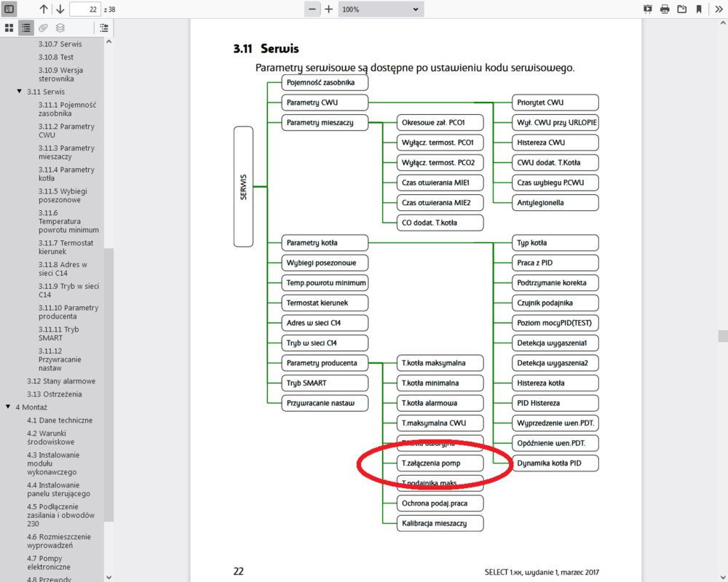This screenshot has width=728, height=582.
Task: Click the current view bookmark icon
Action: click(699, 9)
